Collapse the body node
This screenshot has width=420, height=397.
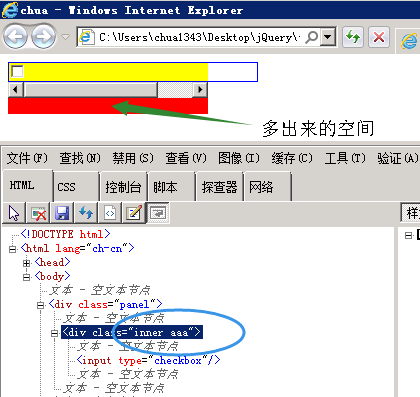(26, 277)
